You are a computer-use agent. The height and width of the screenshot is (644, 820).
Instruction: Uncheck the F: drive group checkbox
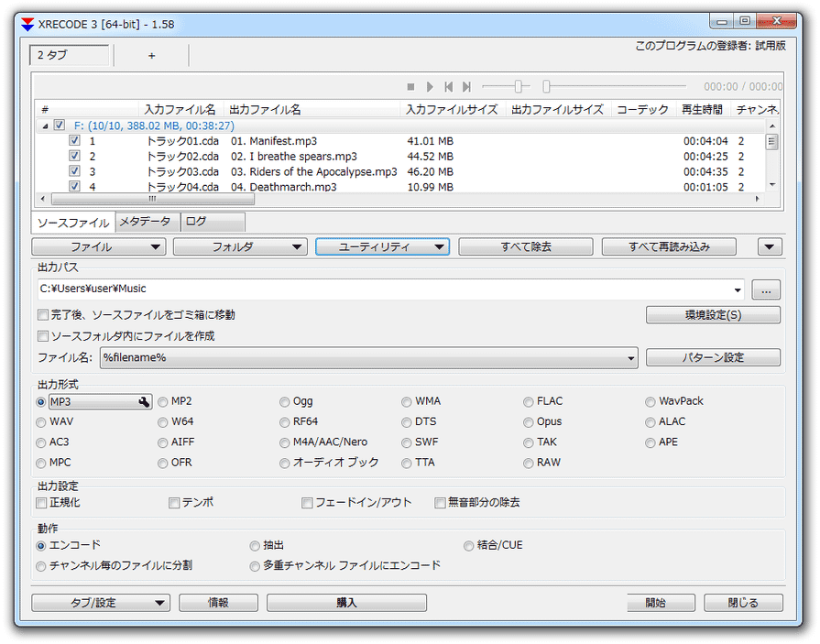point(60,125)
